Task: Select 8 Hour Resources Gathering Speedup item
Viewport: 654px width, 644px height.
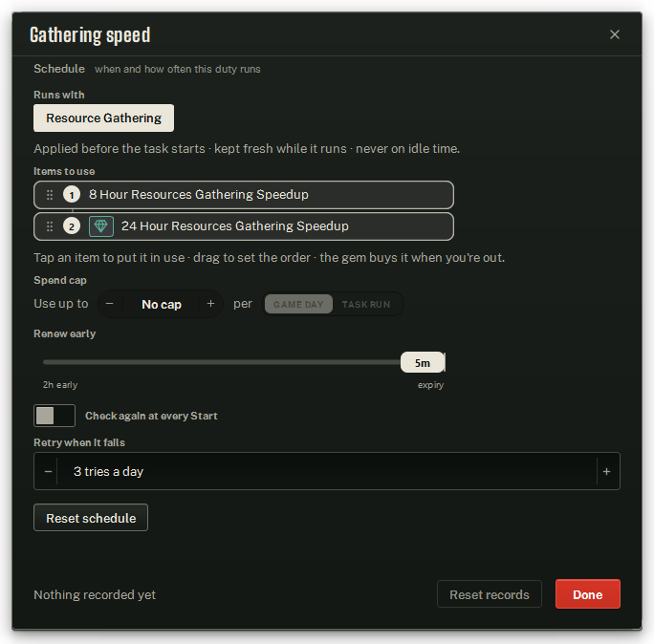Action: (x=244, y=195)
